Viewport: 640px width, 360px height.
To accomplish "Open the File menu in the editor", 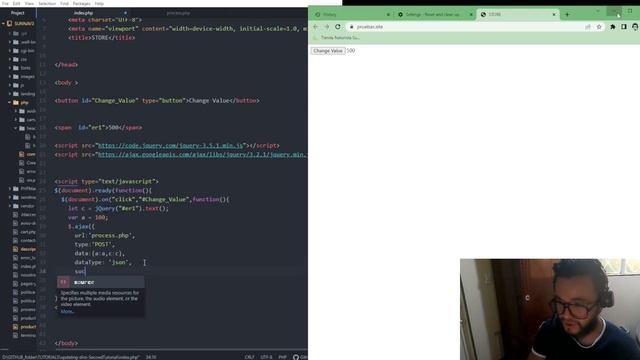I will point(5,3).
